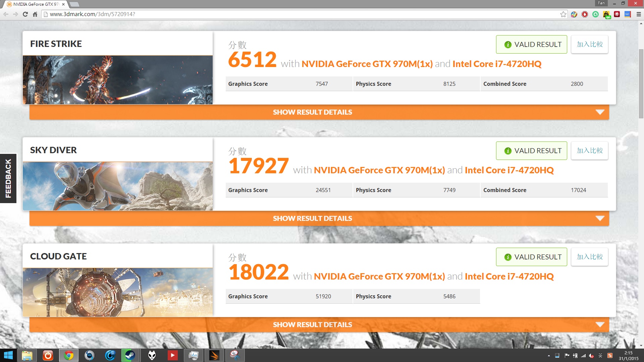This screenshot has width=644, height=362.
Task: Go back to the previous page
Action: pyautogui.click(x=6, y=14)
